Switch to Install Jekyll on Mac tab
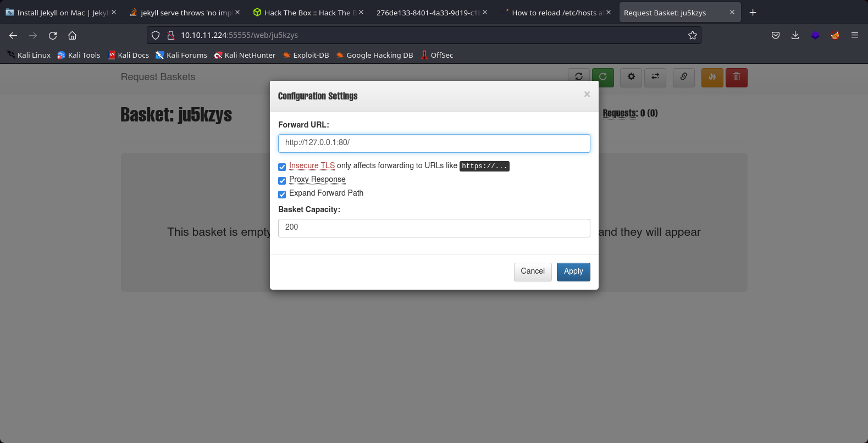Image resolution: width=868 pixels, height=443 pixels. click(61, 12)
